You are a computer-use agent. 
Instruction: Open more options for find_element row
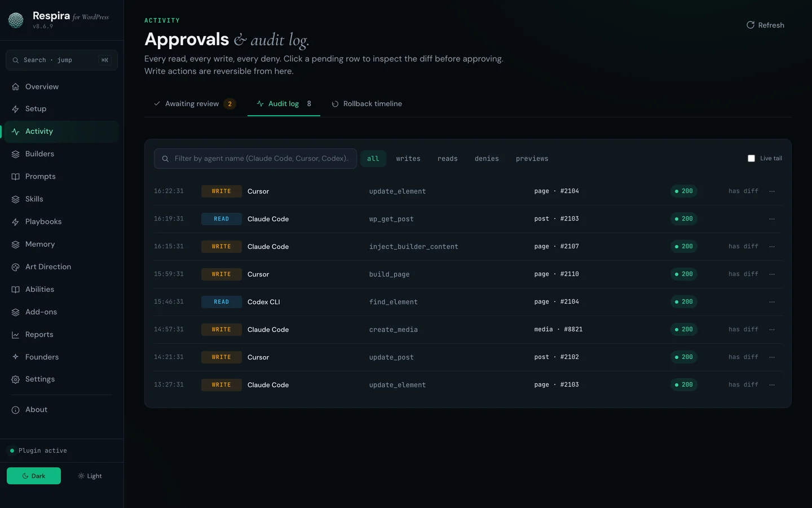click(x=772, y=302)
